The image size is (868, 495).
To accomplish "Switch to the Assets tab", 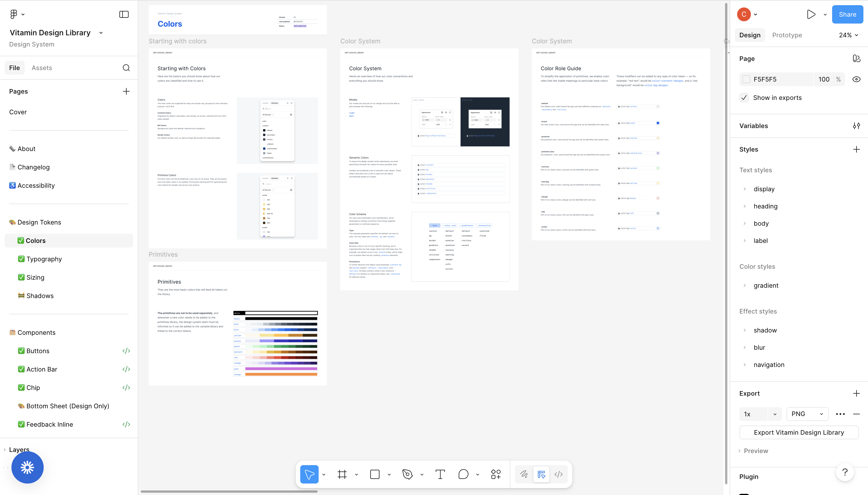I will pyautogui.click(x=42, y=68).
